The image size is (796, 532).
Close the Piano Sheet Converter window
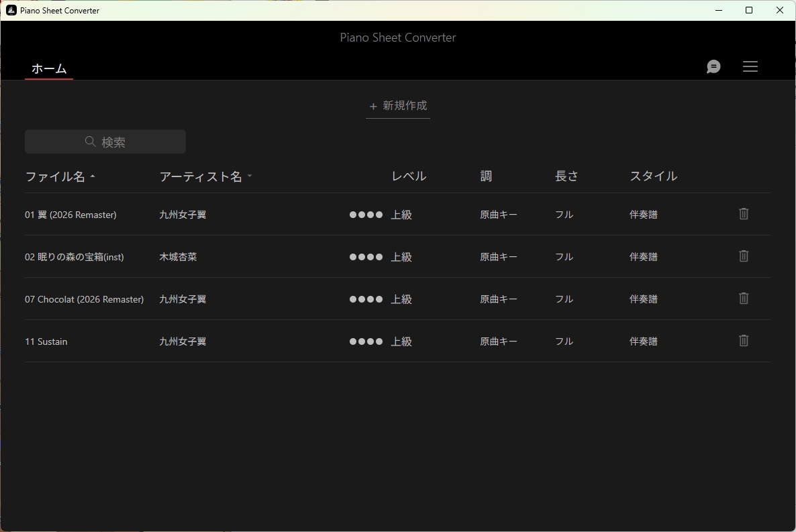click(x=780, y=10)
